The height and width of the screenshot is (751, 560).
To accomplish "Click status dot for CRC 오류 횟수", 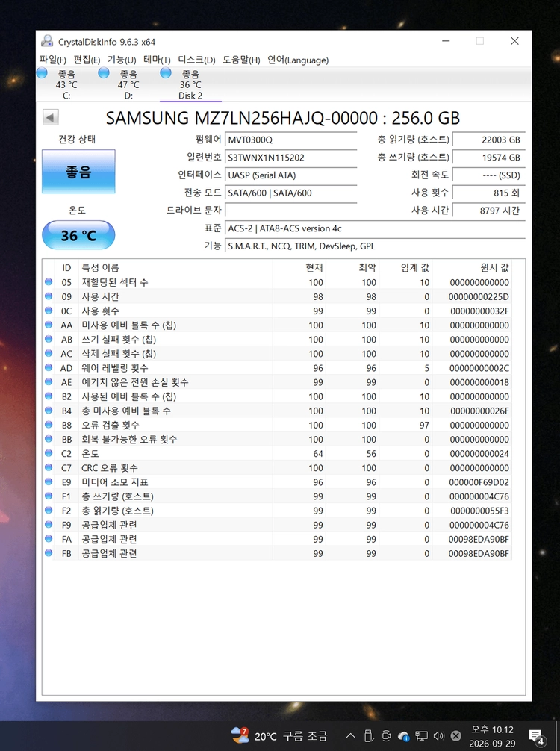I will pyautogui.click(x=49, y=467).
